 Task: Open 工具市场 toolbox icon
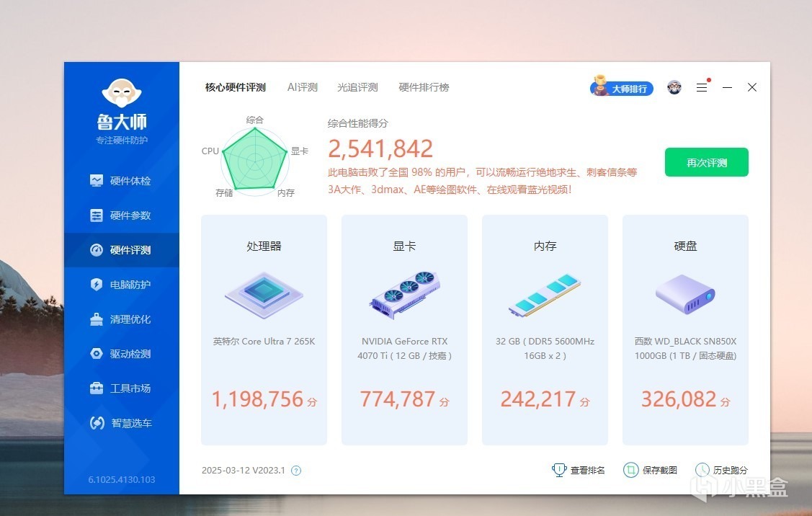pyautogui.click(x=97, y=388)
